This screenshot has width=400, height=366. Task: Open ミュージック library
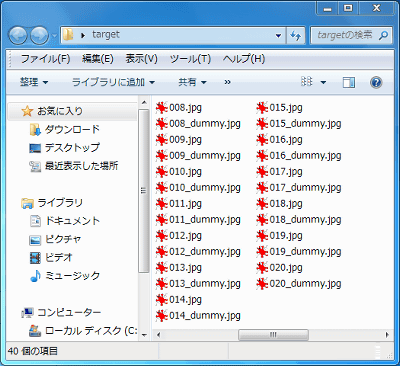[x=65, y=276]
